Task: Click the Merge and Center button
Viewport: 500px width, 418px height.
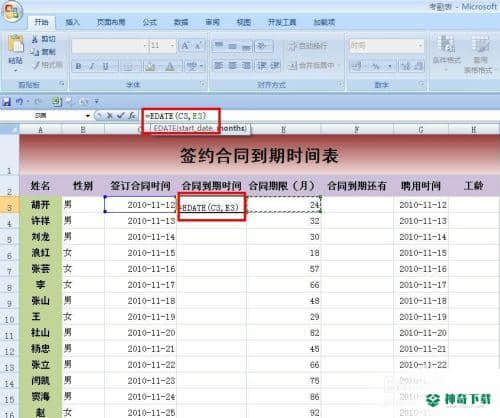Action: tap(311, 66)
